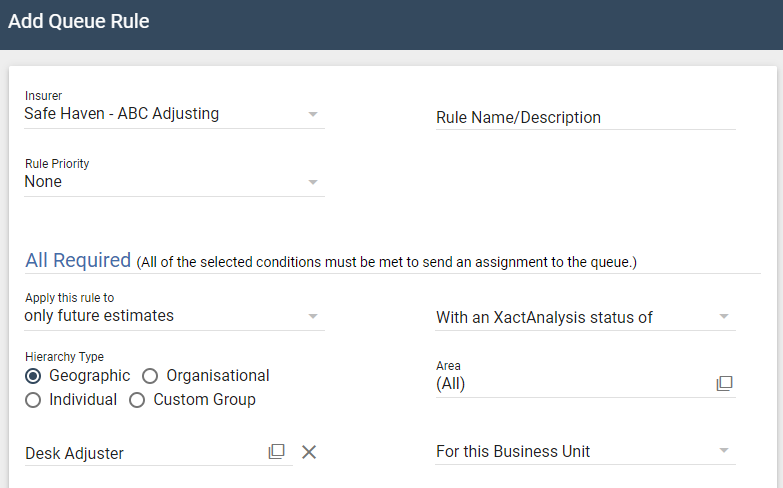The height and width of the screenshot is (488, 783).
Task: Expand the Insurer dropdown
Action: 313,114
